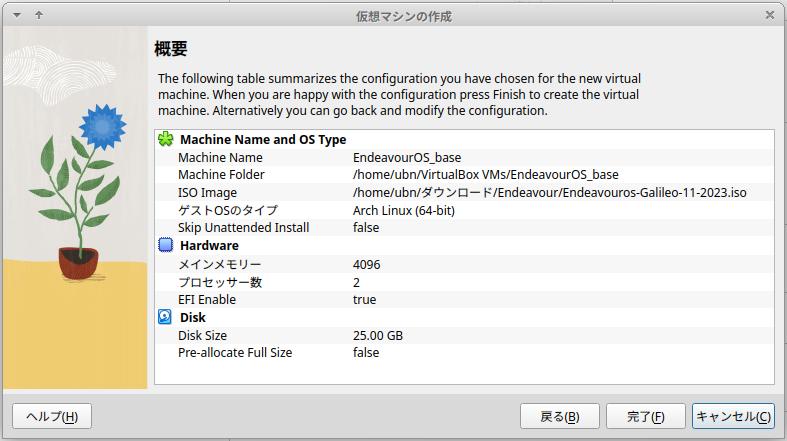Viewport: 787px width, 441px height.
Task: Open the window menu arrow in title bar
Action: click(16, 15)
